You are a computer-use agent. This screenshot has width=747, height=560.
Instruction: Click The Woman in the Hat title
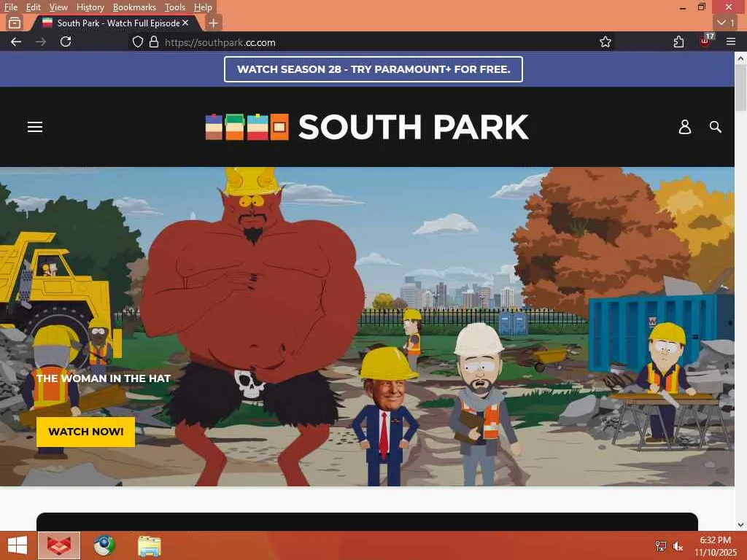[x=104, y=378]
